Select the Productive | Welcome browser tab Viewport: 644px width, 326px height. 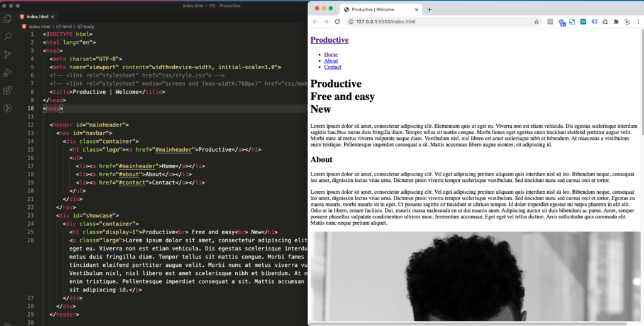[380, 9]
